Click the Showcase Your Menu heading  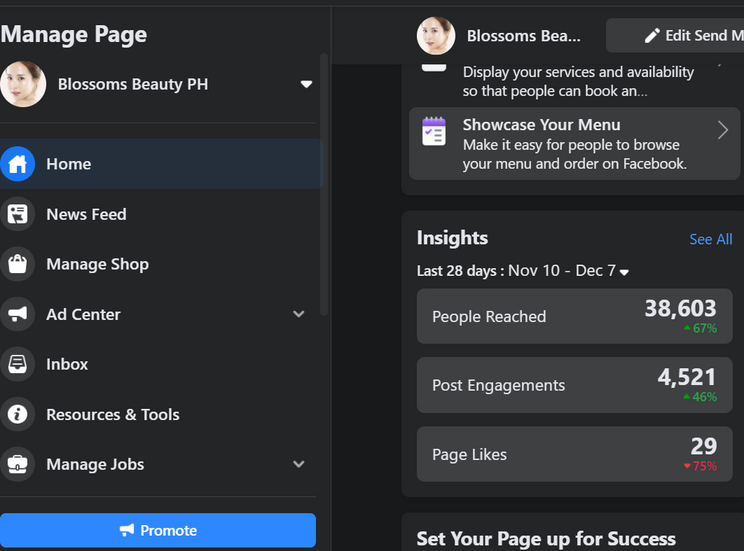(x=541, y=124)
